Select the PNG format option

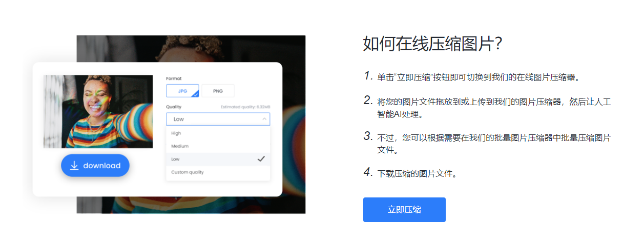pyautogui.click(x=218, y=91)
